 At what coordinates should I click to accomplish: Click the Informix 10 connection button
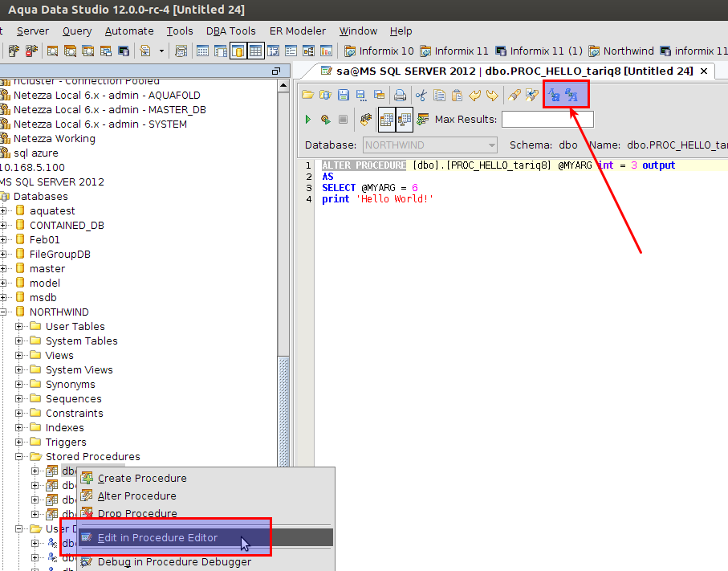pos(379,51)
